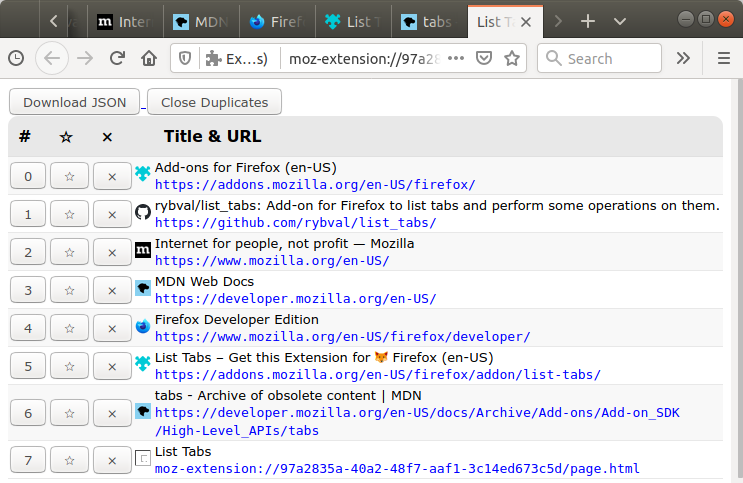Click the number 3 button
This screenshot has height=483, width=743.
28,290
